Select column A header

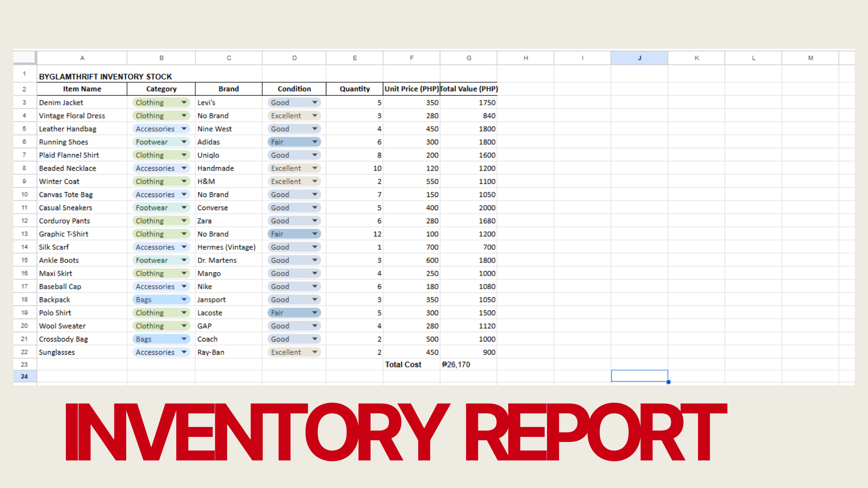(x=82, y=58)
